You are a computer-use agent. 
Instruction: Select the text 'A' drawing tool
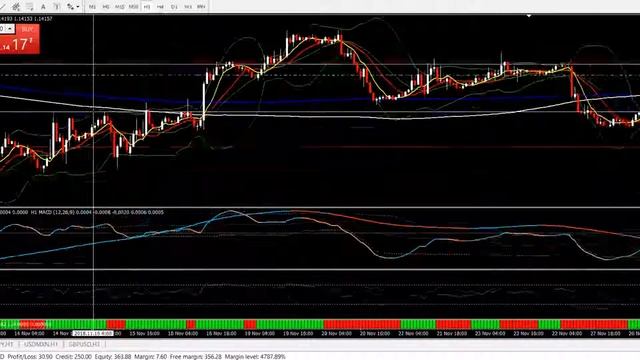click(43, 7)
